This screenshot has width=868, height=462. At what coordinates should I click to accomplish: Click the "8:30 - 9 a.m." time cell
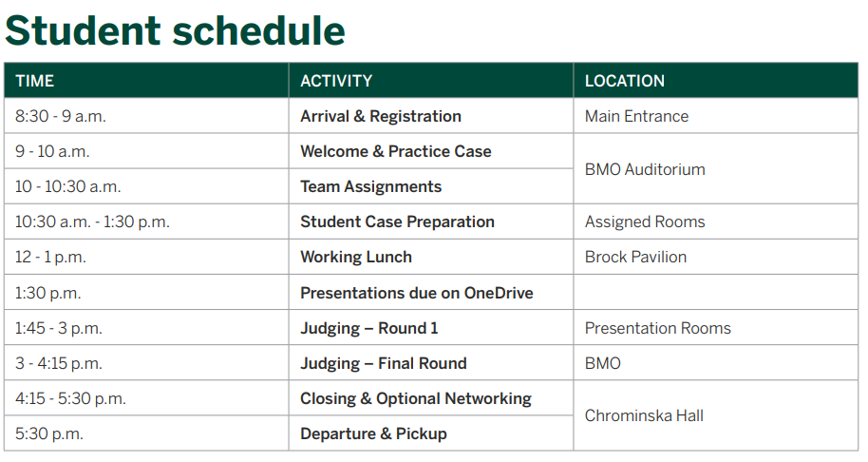pyautogui.click(x=61, y=116)
